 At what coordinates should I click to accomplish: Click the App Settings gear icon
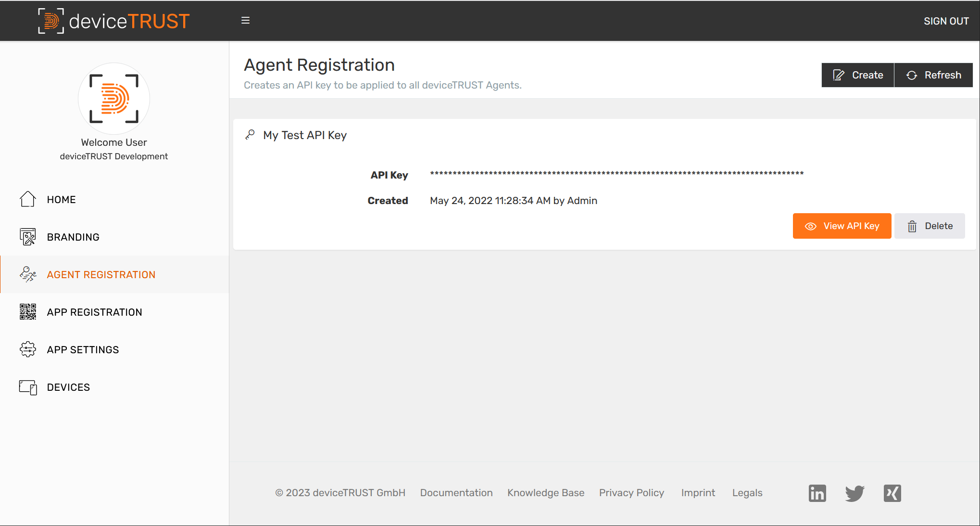click(x=27, y=350)
